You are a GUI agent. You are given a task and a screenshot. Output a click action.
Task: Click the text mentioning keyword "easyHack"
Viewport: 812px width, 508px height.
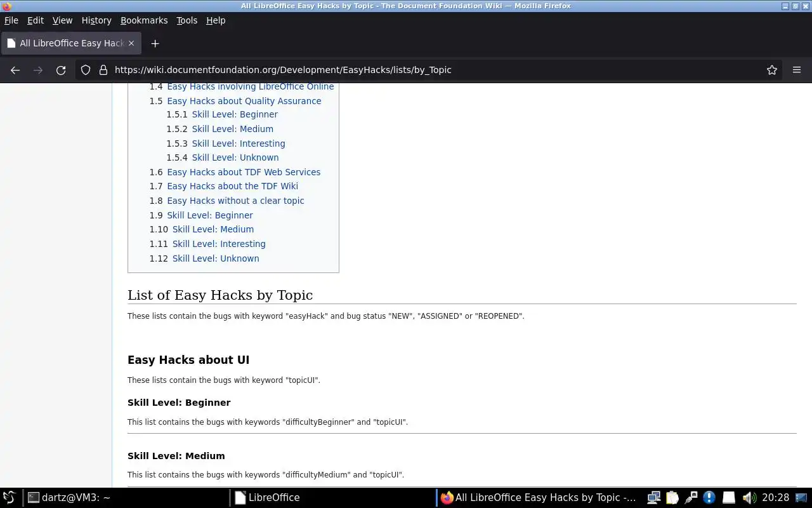326,316
